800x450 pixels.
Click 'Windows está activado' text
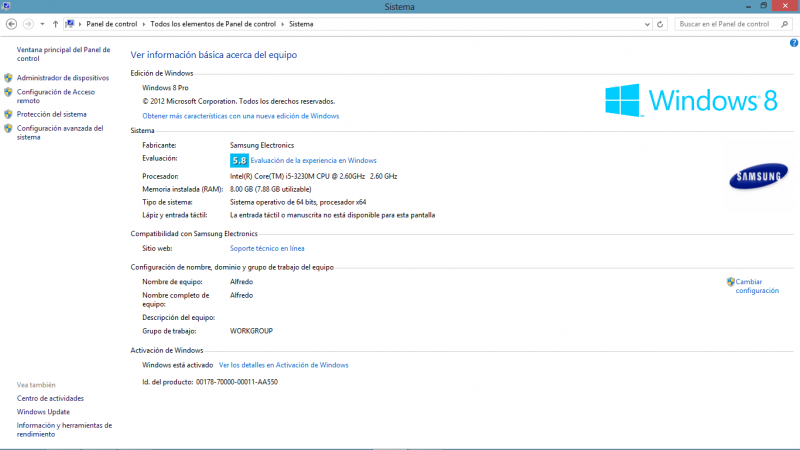coord(178,365)
